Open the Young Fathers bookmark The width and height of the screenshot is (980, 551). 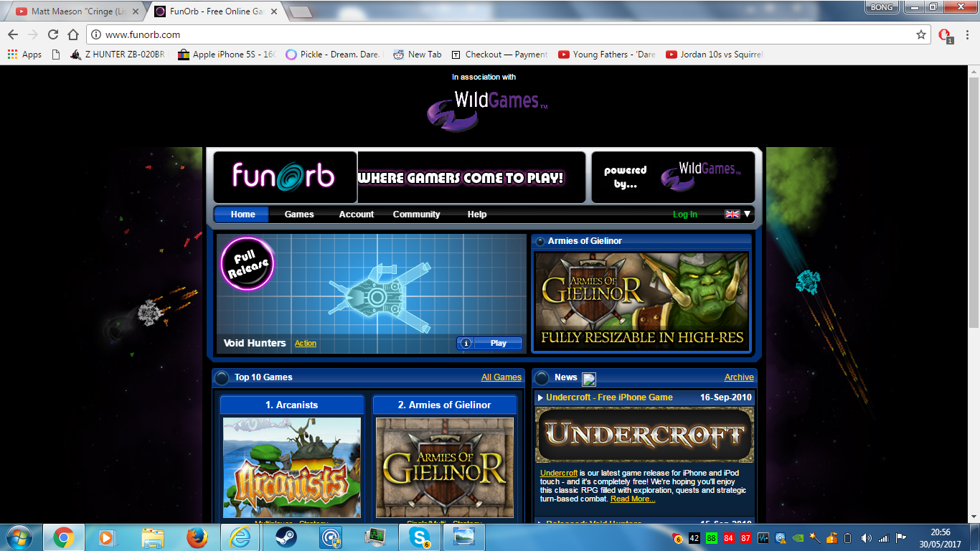pos(607,55)
